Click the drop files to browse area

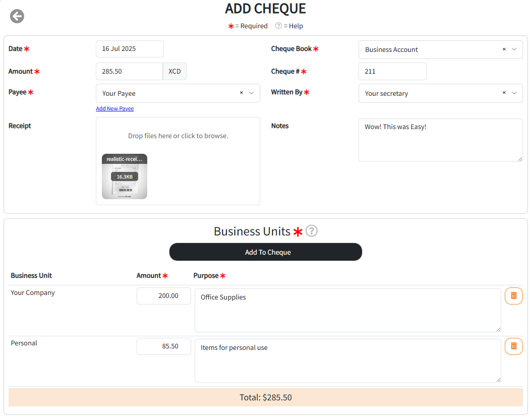[x=178, y=136]
